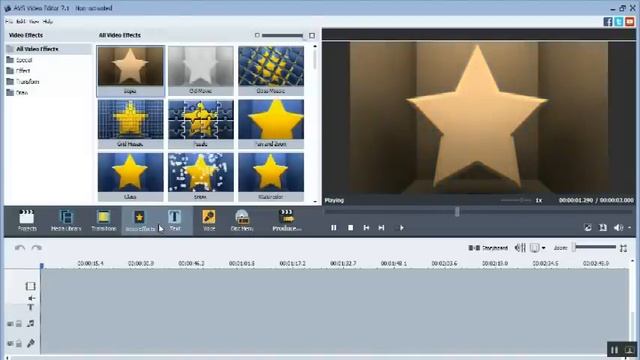Open the Transitions section
The width and height of the screenshot is (640, 360).
click(103, 220)
